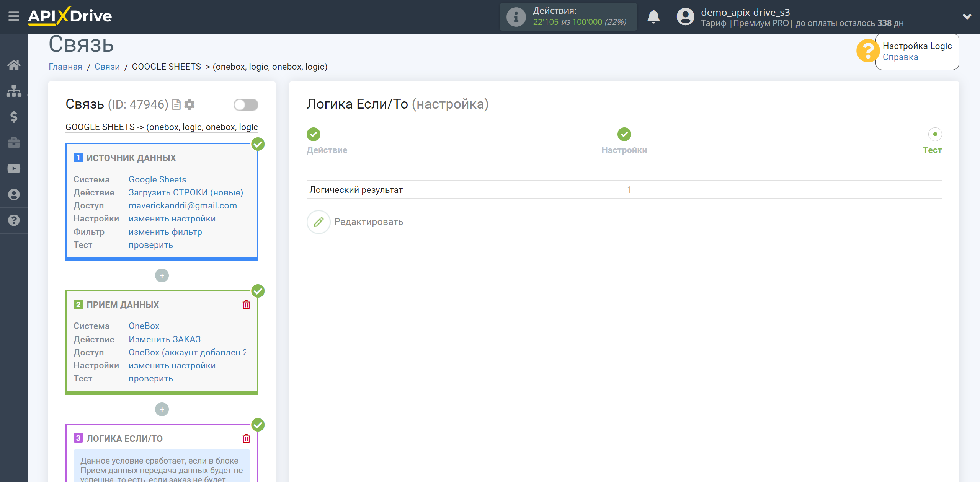Click the demo_apix-drive_s3 username

(745, 12)
